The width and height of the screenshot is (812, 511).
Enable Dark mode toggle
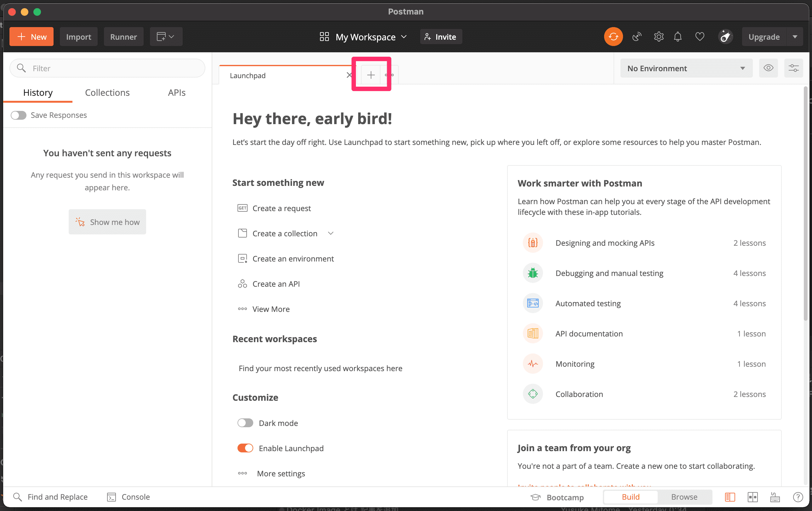[x=245, y=422]
